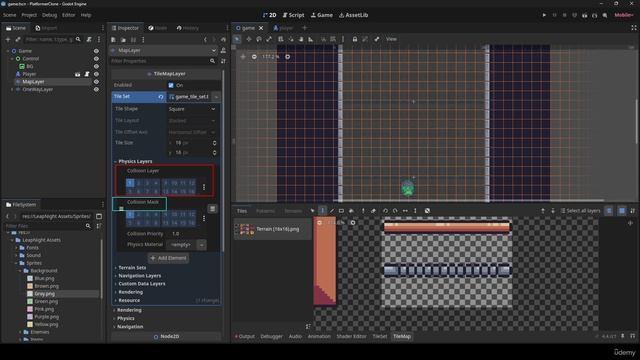The height and width of the screenshot is (360, 640).
Task: Choose the Select tool in 2D toolbar
Action: [x=237, y=39]
